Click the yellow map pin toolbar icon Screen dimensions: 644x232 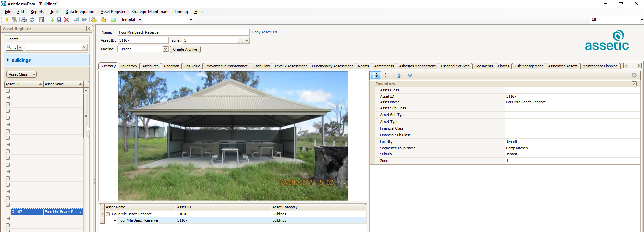pos(7,20)
